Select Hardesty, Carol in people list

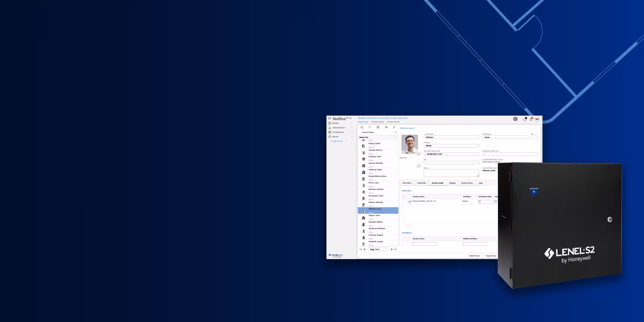point(378,158)
